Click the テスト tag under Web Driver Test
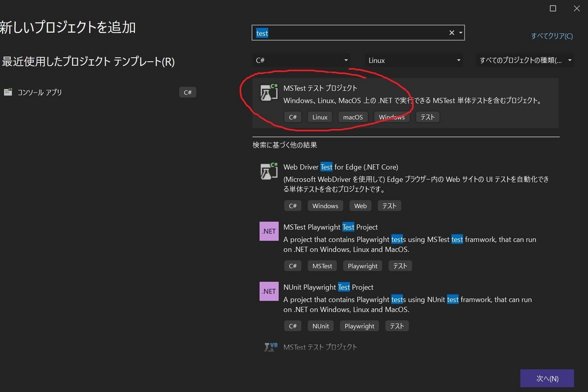This screenshot has height=392, width=588. click(x=390, y=206)
